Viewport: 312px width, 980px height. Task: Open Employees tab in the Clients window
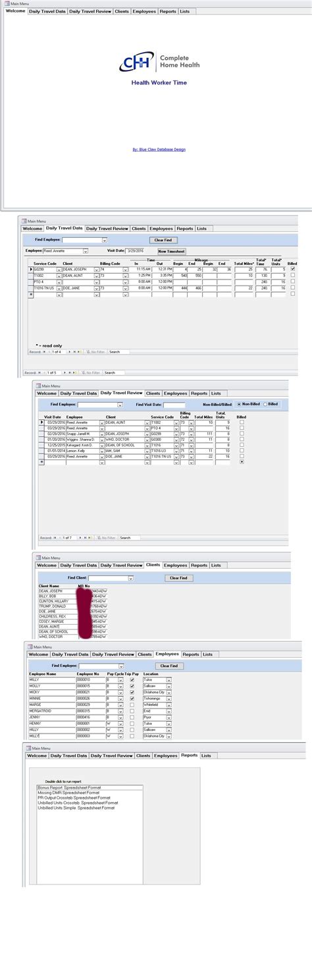click(175, 565)
